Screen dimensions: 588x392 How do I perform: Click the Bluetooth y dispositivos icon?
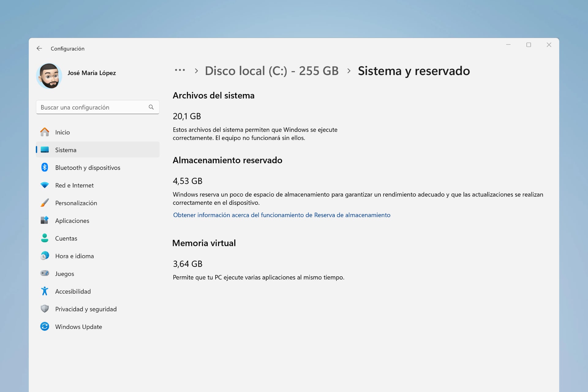pyautogui.click(x=45, y=168)
